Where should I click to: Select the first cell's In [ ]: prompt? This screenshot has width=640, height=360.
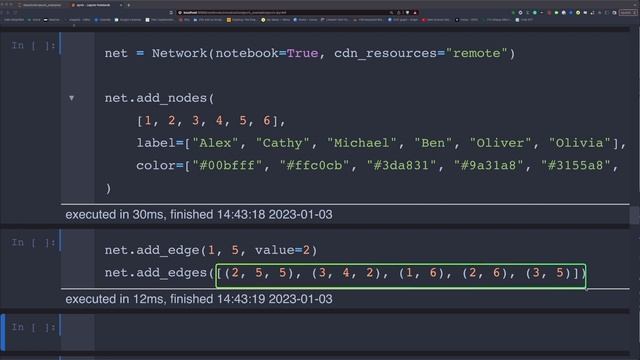pyautogui.click(x=33, y=45)
